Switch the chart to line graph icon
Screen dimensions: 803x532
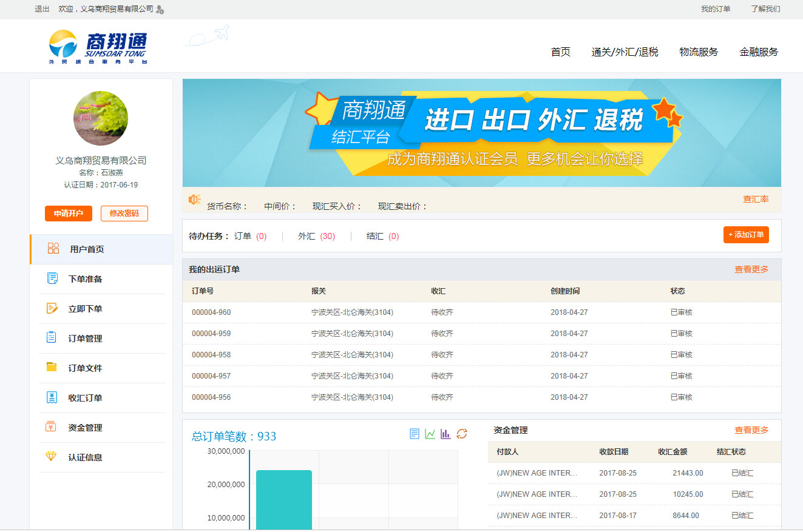click(430, 434)
